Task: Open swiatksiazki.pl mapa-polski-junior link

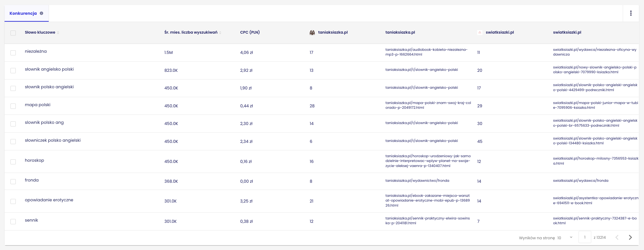Action: 595,105
